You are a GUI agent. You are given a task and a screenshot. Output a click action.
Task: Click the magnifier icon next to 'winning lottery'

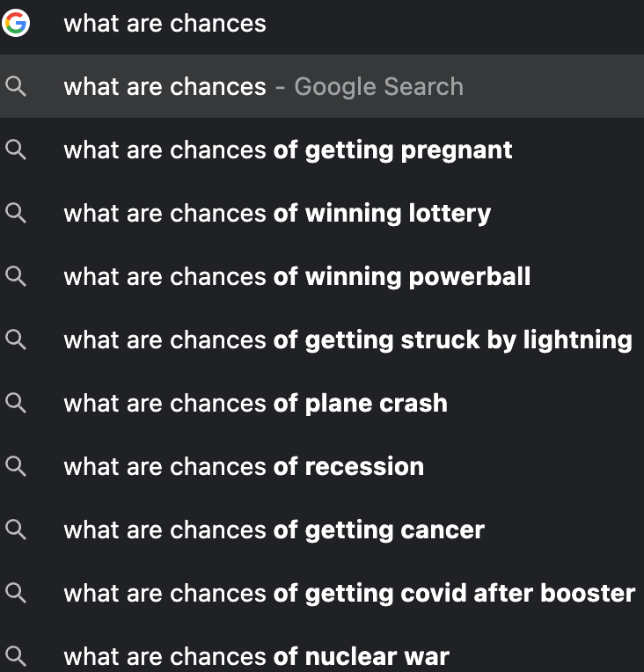[x=16, y=213]
